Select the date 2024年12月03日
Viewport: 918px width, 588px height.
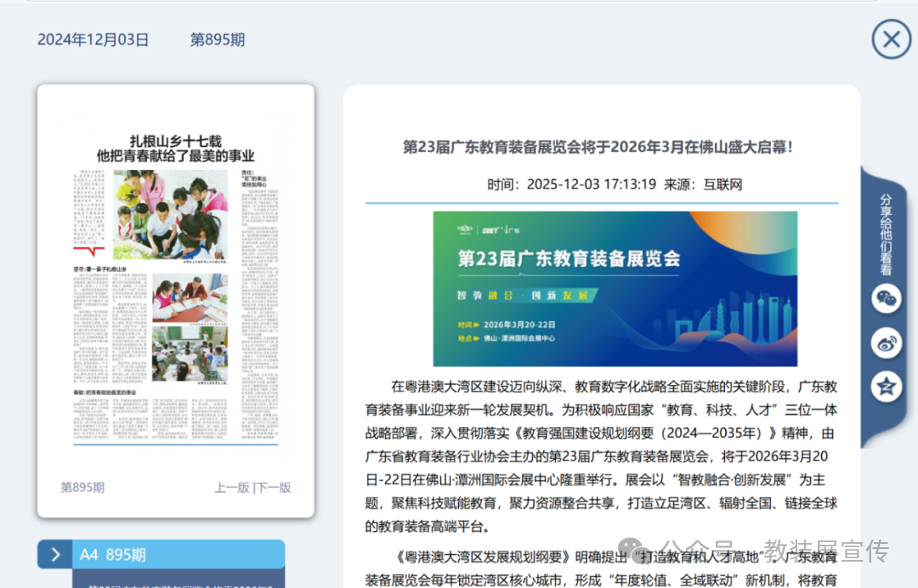[x=93, y=39]
